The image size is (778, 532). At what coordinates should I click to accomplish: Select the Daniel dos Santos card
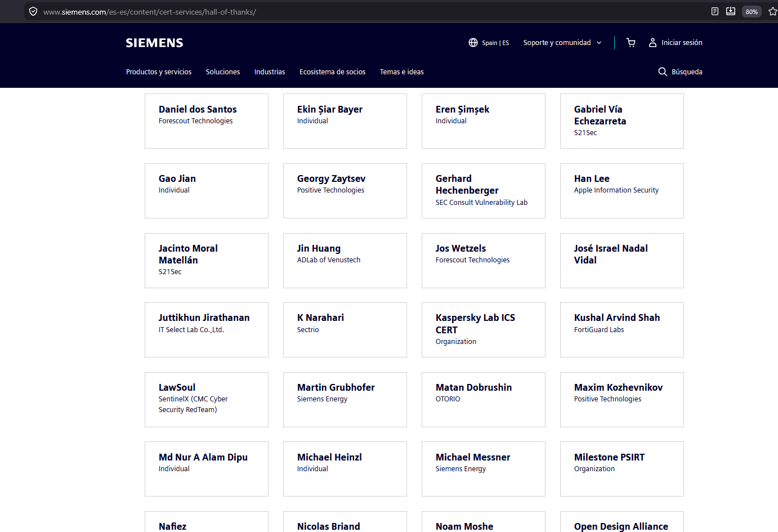[207, 121]
